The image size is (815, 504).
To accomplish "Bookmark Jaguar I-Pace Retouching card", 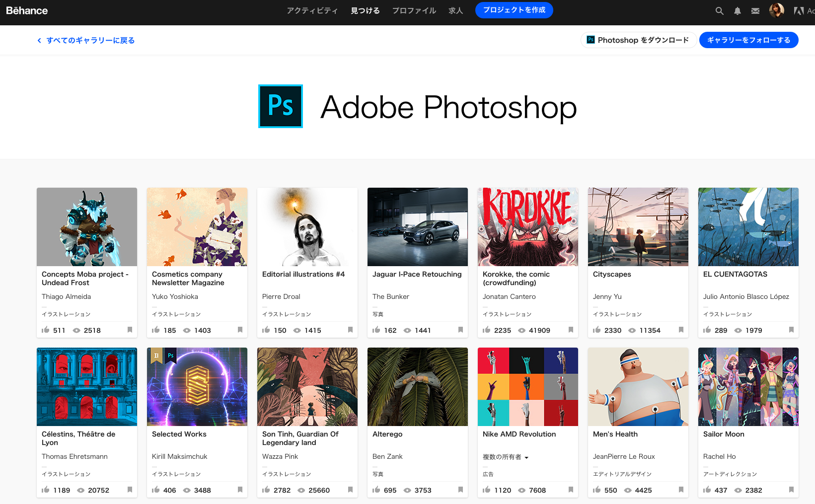I will tap(460, 330).
